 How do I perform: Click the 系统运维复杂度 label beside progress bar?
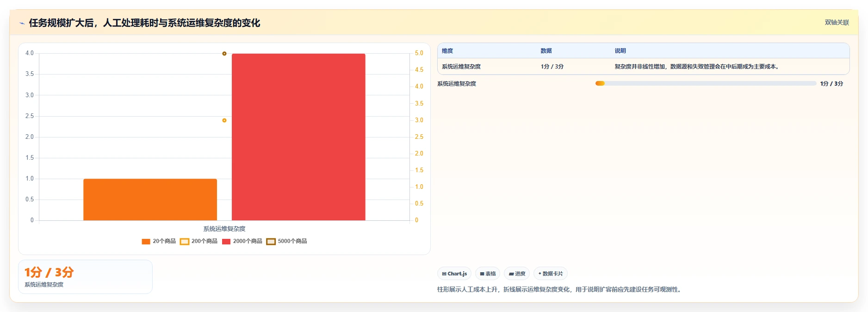click(457, 84)
